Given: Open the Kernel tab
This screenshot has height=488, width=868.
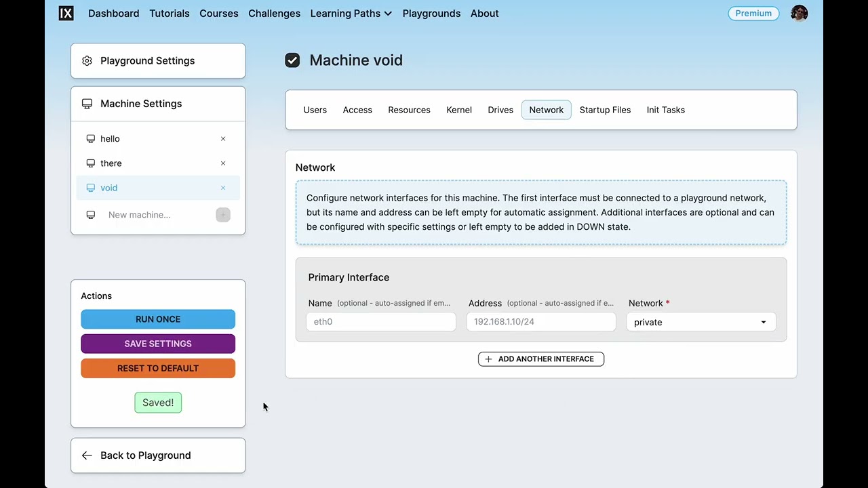Looking at the screenshot, I should (459, 110).
